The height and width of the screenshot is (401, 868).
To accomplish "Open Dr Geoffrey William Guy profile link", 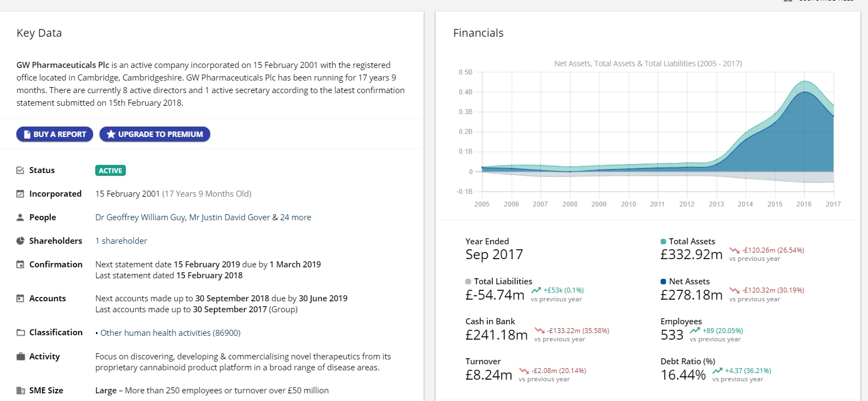I will pos(140,217).
